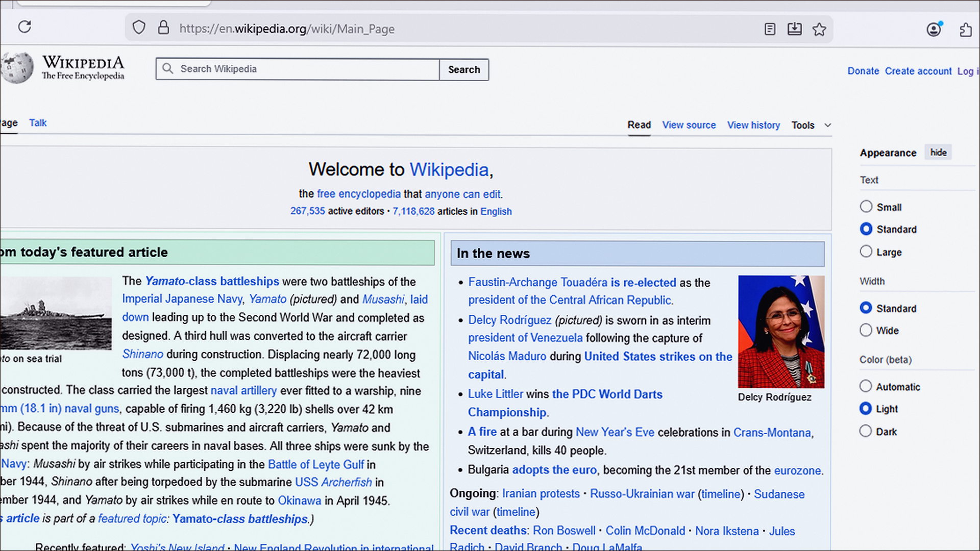The height and width of the screenshot is (551, 980).
Task: Open the View history tab
Action: (x=753, y=125)
